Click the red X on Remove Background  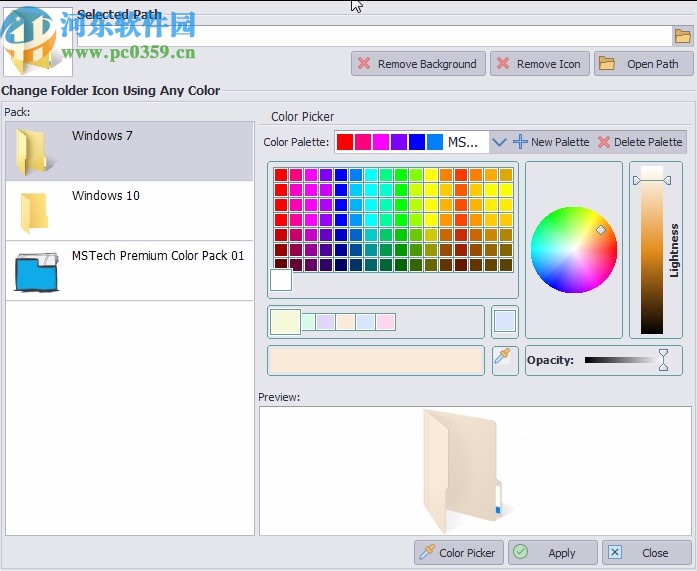coord(364,63)
